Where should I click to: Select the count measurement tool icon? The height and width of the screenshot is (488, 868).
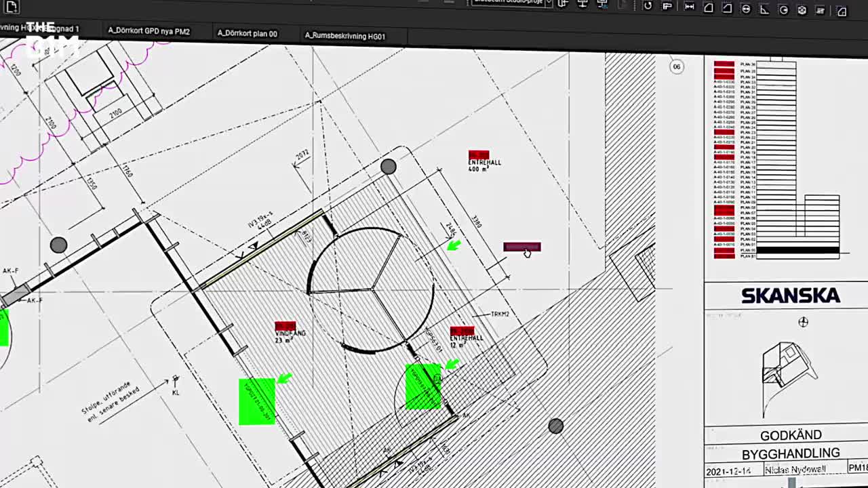(x=821, y=11)
